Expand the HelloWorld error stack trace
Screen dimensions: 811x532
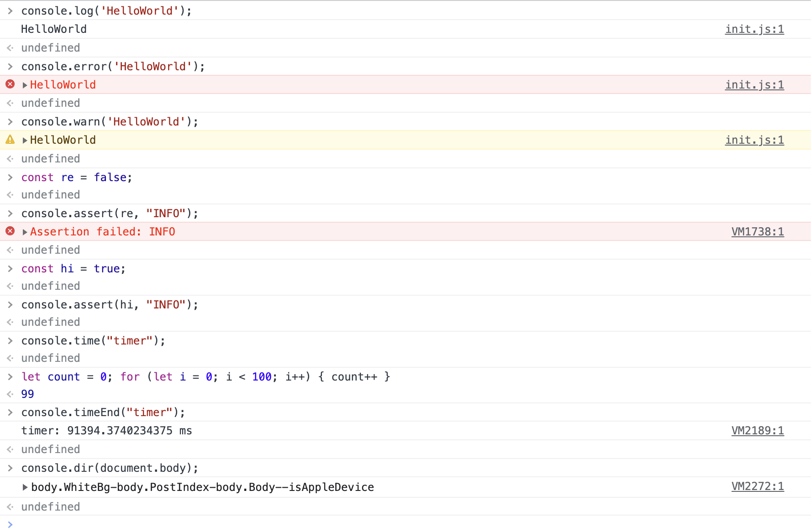click(25, 85)
